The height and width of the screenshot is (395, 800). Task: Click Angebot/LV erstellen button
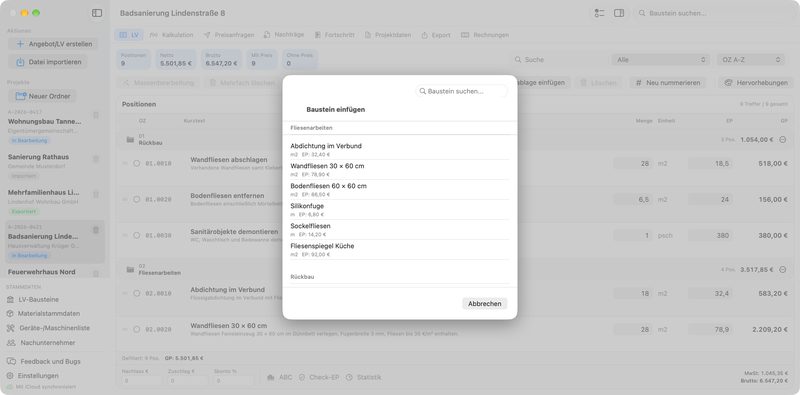click(x=53, y=44)
